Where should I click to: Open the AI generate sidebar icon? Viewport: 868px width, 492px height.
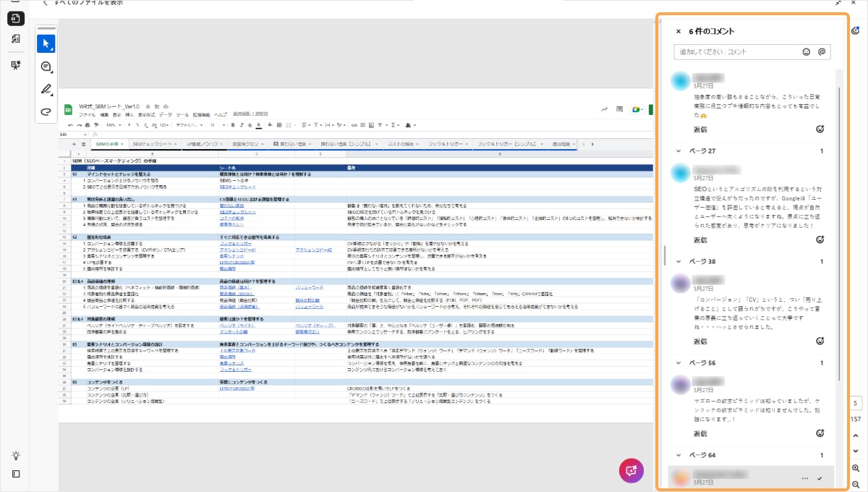[15, 65]
